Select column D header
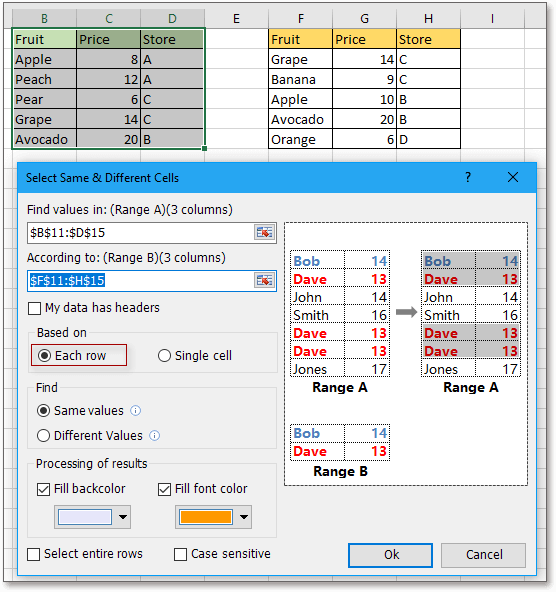This screenshot has height=592, width=556. click(x=172, y=18)
